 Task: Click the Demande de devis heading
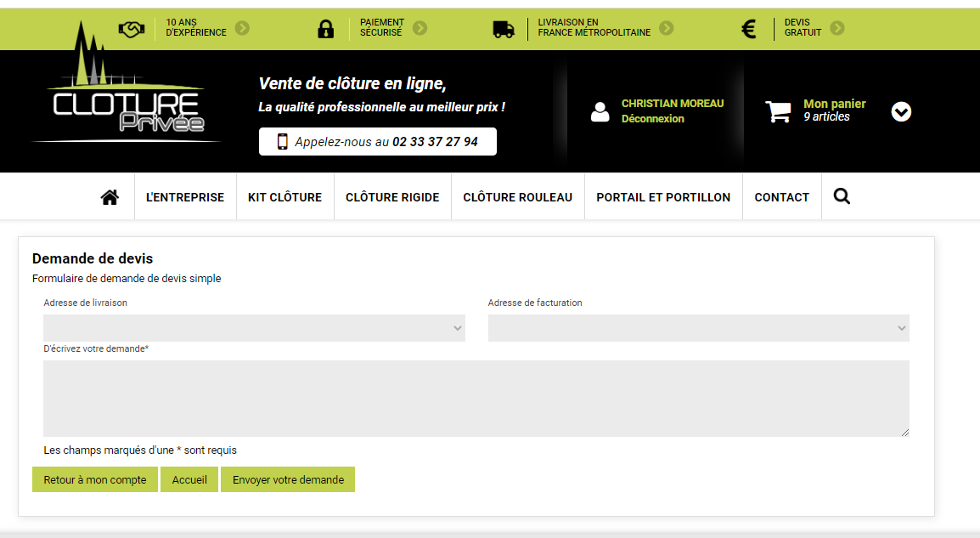pos(93,258)
